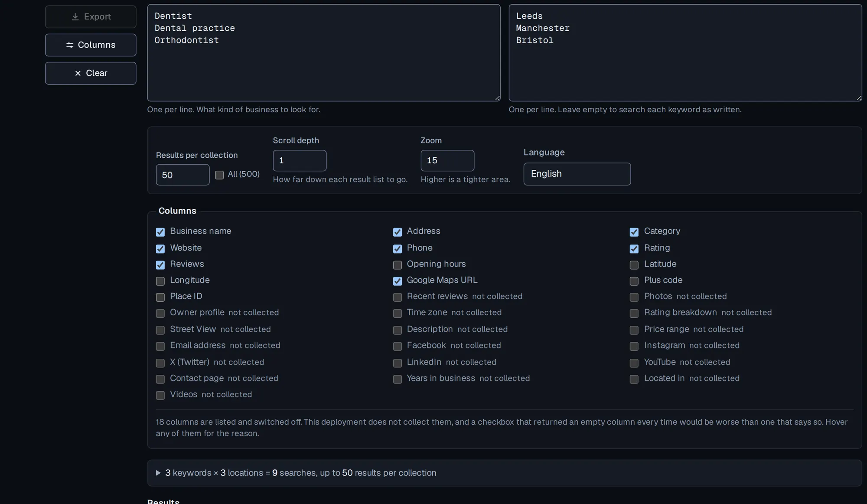Enable the Place ID column

click(160, 297)
